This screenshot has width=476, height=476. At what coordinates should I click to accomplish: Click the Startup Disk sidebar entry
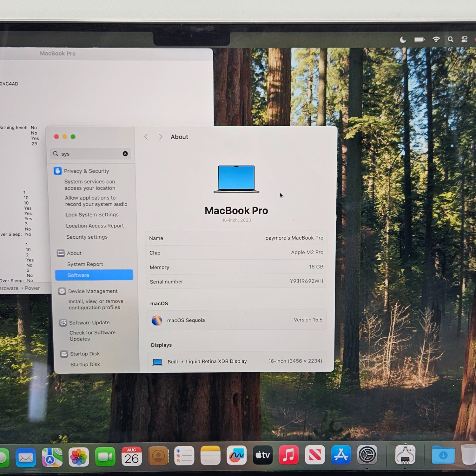click(85, 354)
